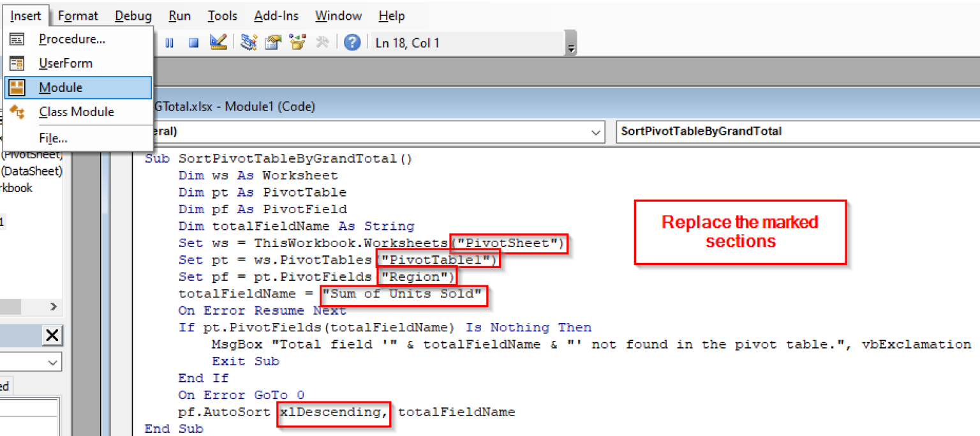Viewport: 980px width, 436px height.
Task: Pick Class Module from the Insert menu
Action: tap(76, 112)
